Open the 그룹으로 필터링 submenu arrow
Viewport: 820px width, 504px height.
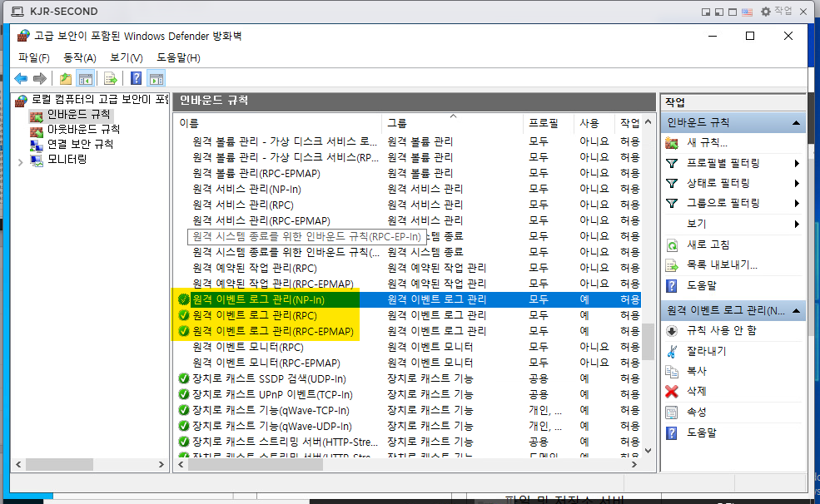tap(797, 203)
